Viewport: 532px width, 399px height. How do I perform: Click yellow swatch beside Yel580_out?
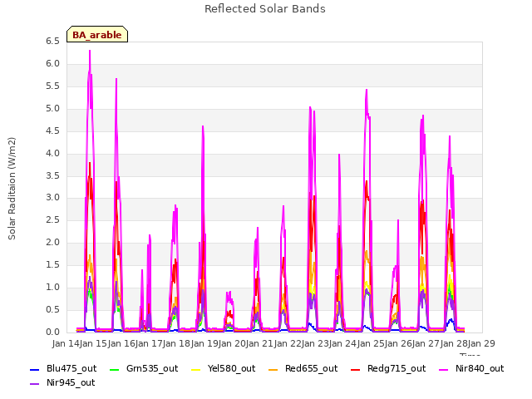pyautogui.click(x=196, y=369)
